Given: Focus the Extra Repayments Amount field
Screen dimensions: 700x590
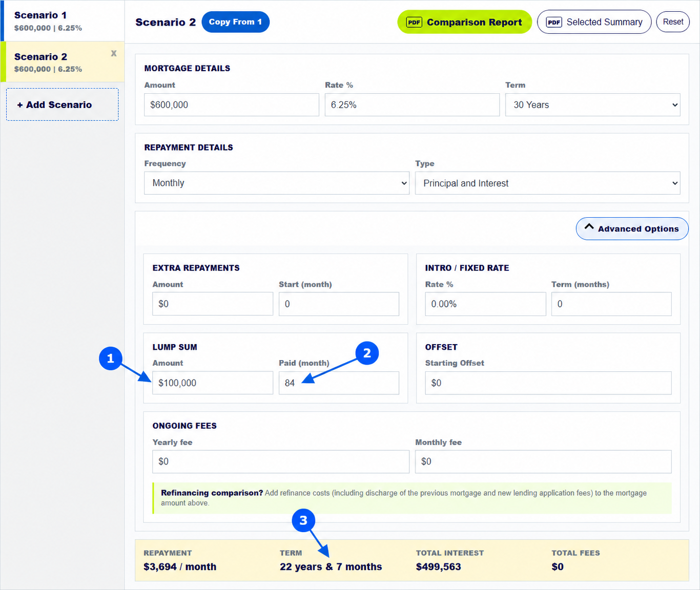Looking at the screenshot, I should tap(213, 304).
